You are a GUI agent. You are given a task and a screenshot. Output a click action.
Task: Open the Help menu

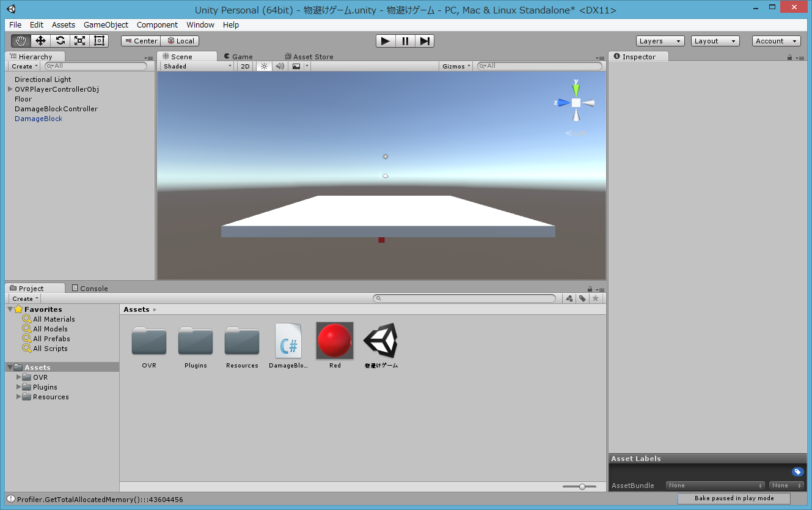[231, 25]
